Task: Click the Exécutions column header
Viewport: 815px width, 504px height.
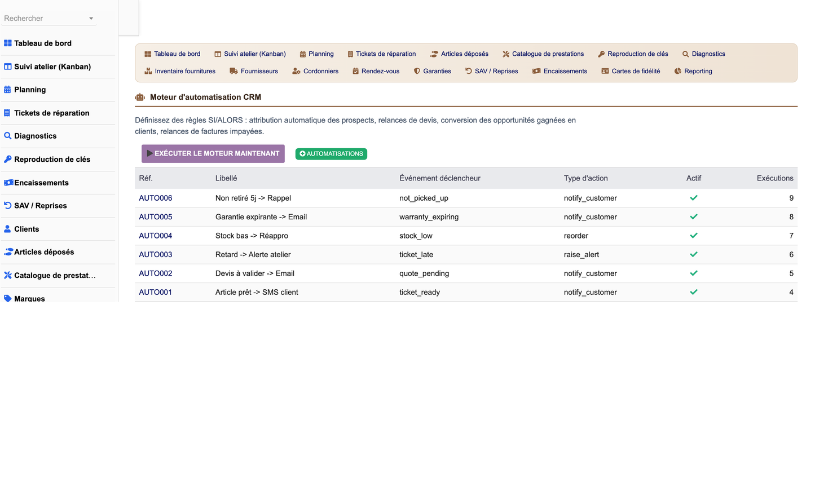Action: tap(775, 178)
